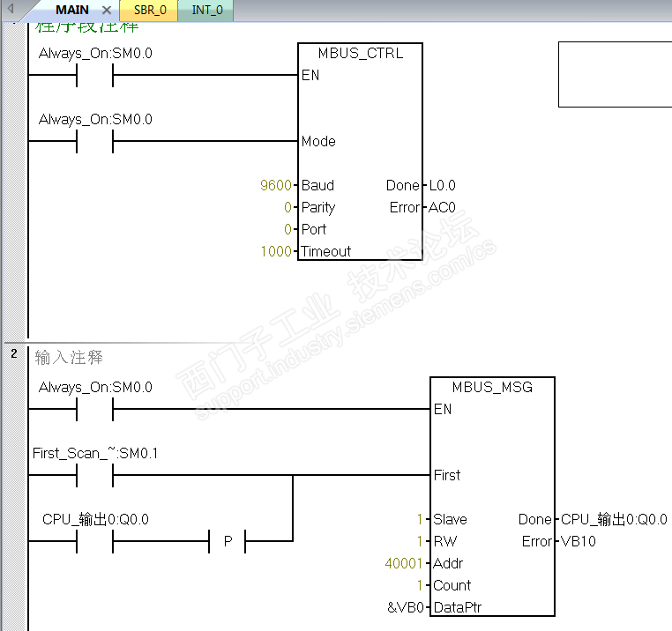
Task: Click the EN pin of MBUS_MSG
Action: click(443, 409)
